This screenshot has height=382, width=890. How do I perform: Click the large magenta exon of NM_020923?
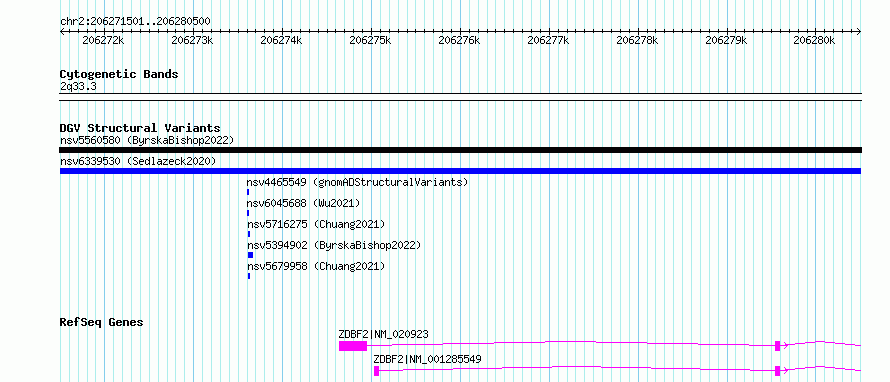coord(353,346)
